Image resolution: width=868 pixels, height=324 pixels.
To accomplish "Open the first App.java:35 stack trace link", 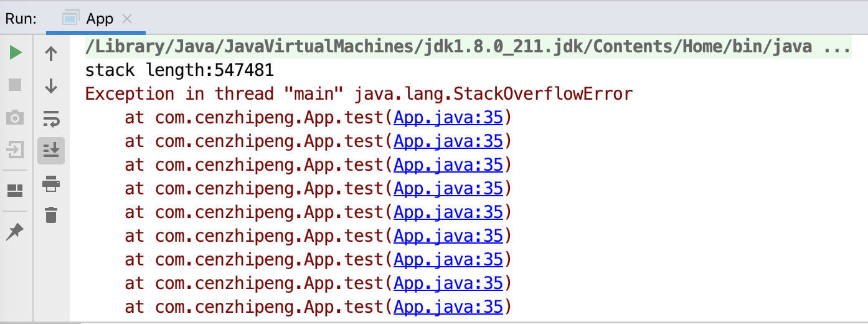I will [448, 118].
